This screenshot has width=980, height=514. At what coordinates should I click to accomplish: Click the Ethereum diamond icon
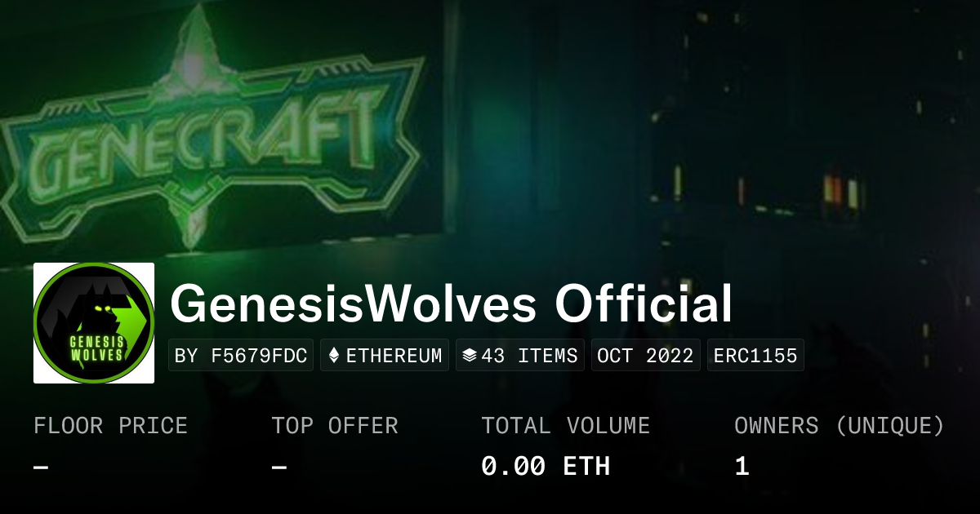[x=333, y=356]
